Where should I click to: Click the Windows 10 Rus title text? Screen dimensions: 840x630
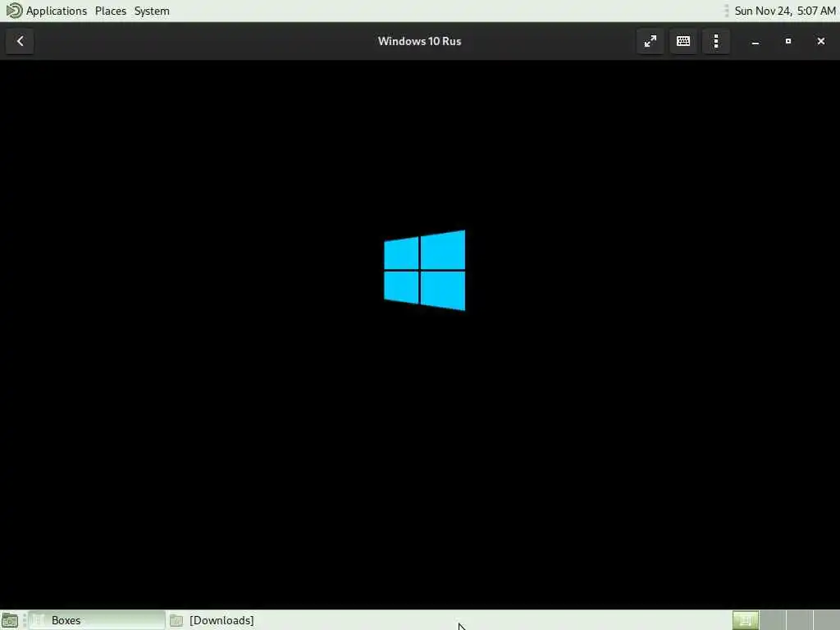(419, 41)
